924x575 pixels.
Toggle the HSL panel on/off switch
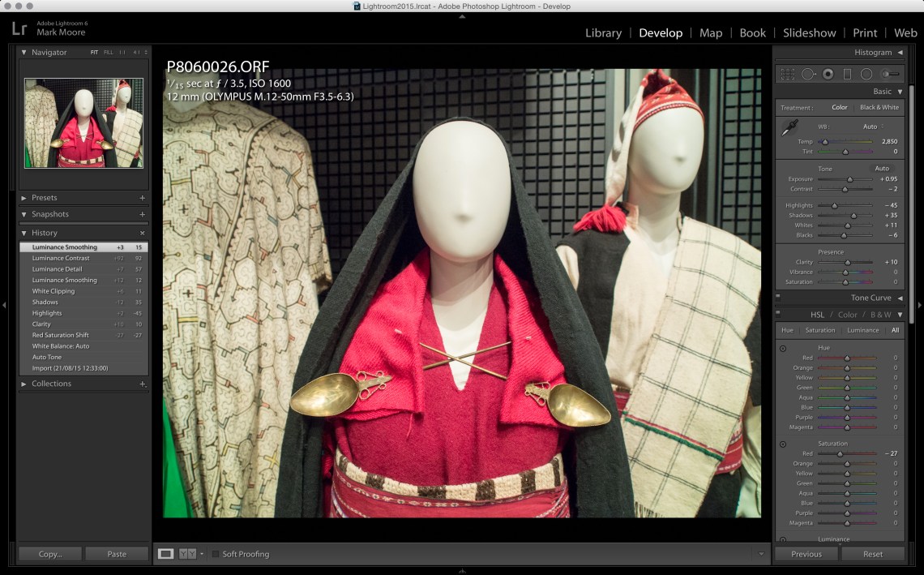[778, 315]
